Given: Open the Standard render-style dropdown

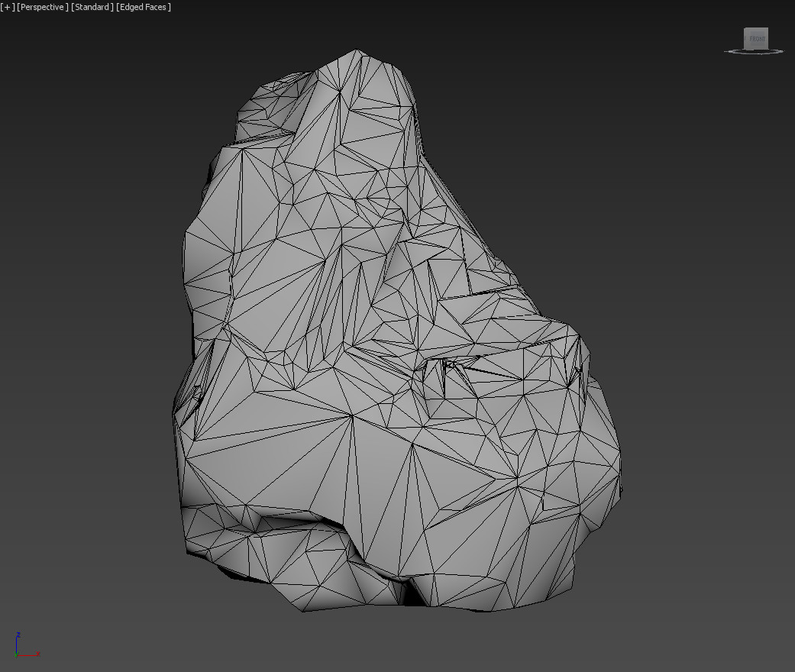Looking at the screenshot, I should (91, 7).
